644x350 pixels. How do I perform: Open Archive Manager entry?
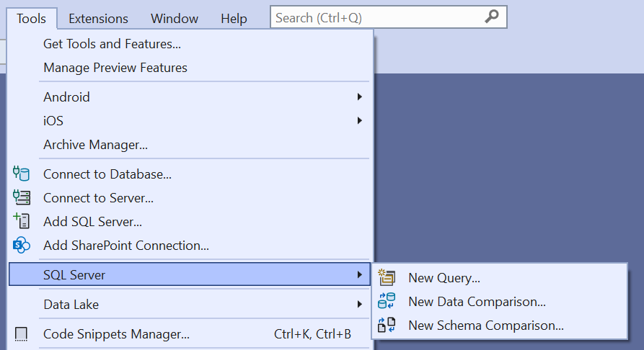(95, 145)
